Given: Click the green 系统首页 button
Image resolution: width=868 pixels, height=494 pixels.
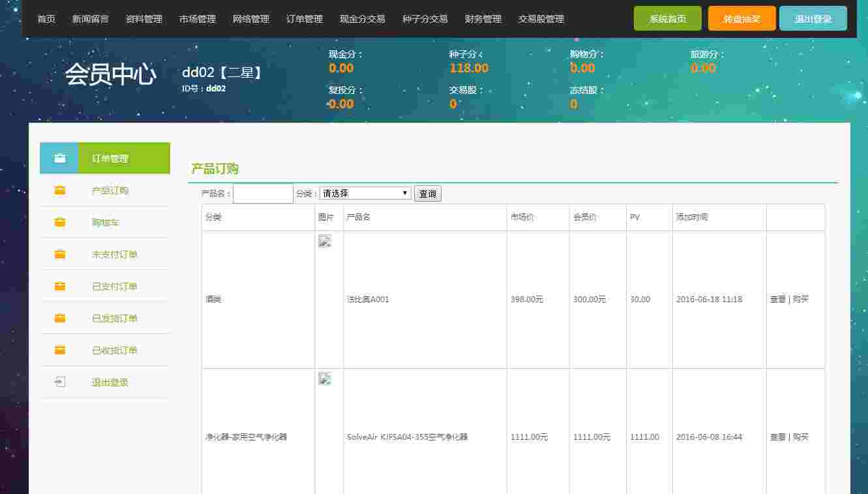Looking at the screenshot, I should pyautogui.click(x=667, y=19).
